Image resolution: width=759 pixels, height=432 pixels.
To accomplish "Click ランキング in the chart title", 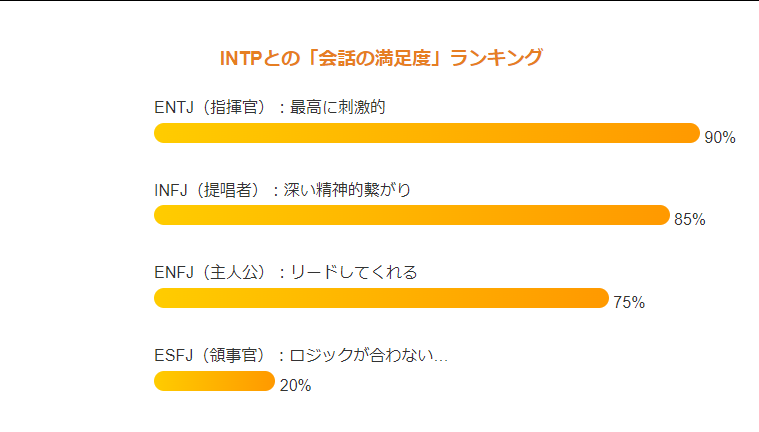I will coord(496,58).
